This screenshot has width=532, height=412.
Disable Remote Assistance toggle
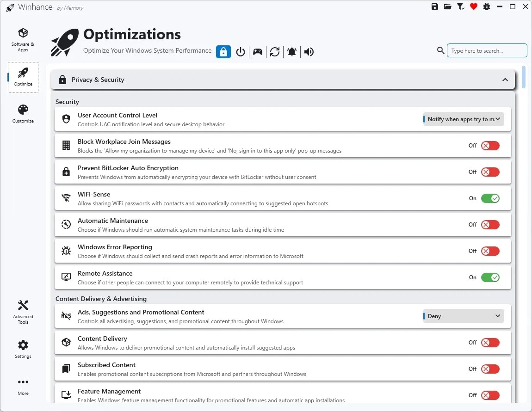click(x=490, y=277)
